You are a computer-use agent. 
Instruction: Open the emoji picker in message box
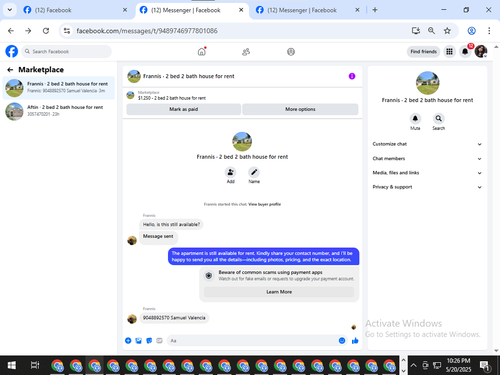tap(342, 340)
